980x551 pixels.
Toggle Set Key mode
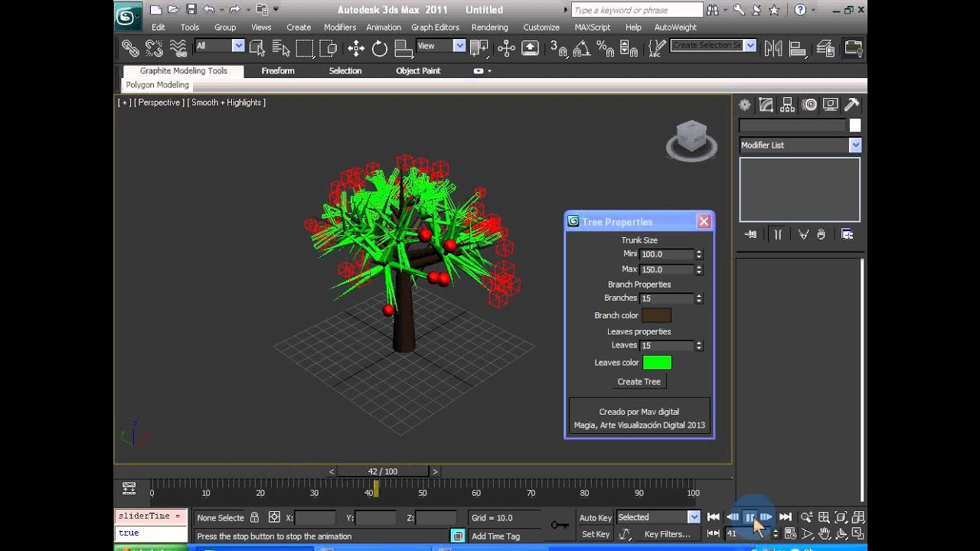pyautogui.click(x=595, y=534)
